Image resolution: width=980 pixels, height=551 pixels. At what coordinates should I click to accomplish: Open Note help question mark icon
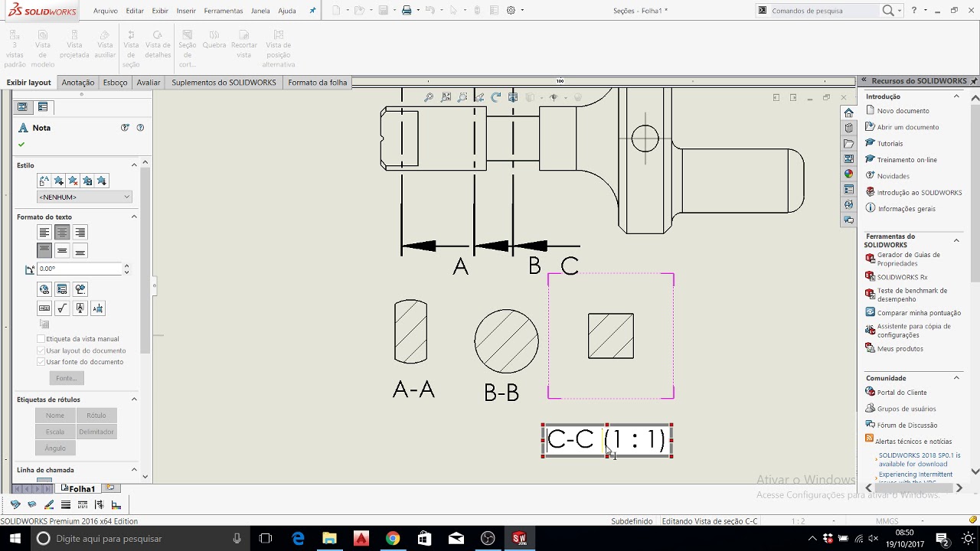coord(140,128)
